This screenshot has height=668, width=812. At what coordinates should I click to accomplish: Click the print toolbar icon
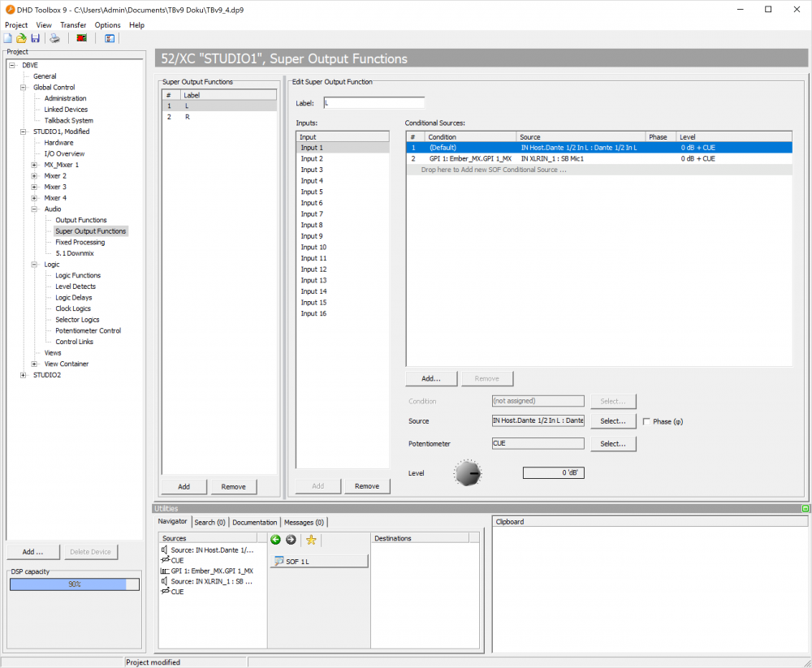[x=55, y=38]
